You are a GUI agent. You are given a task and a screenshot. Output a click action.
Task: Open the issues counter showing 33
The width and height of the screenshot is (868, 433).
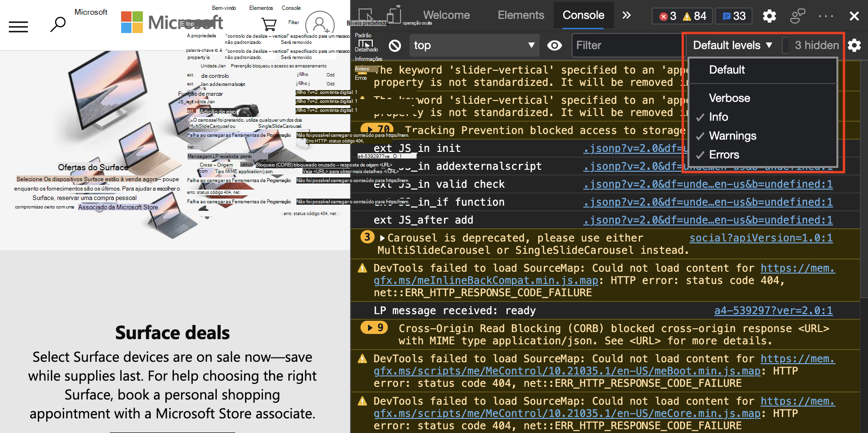734,16
